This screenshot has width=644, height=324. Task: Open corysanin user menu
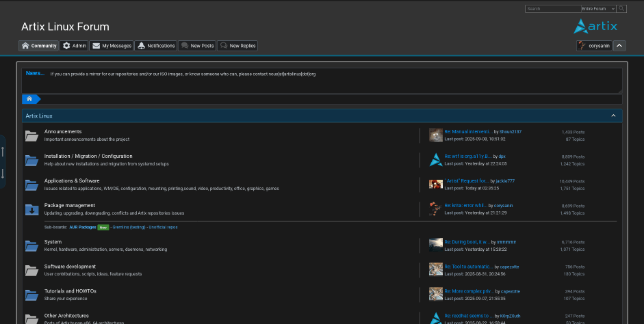tap(594, 46)
